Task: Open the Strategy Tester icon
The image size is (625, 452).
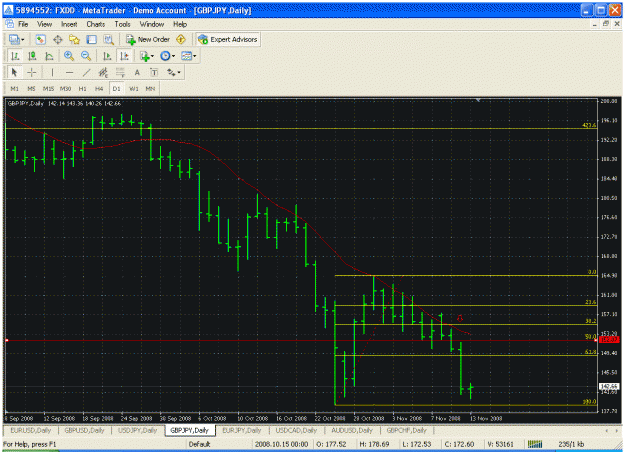Action: [x=108, y=39]
